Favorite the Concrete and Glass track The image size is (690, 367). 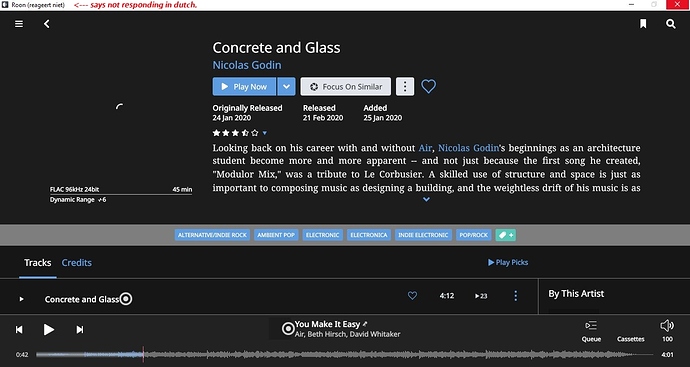coord(412,296)
